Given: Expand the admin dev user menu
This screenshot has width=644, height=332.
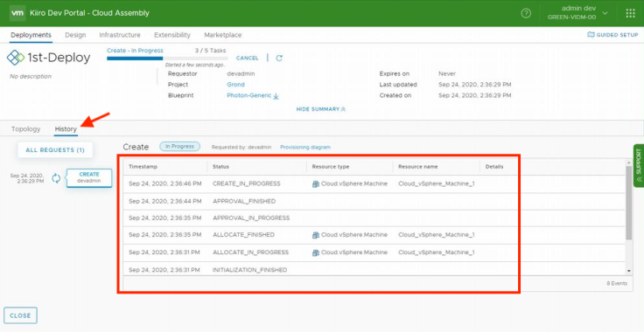Looking at the screenshot, I should point(577,13).
